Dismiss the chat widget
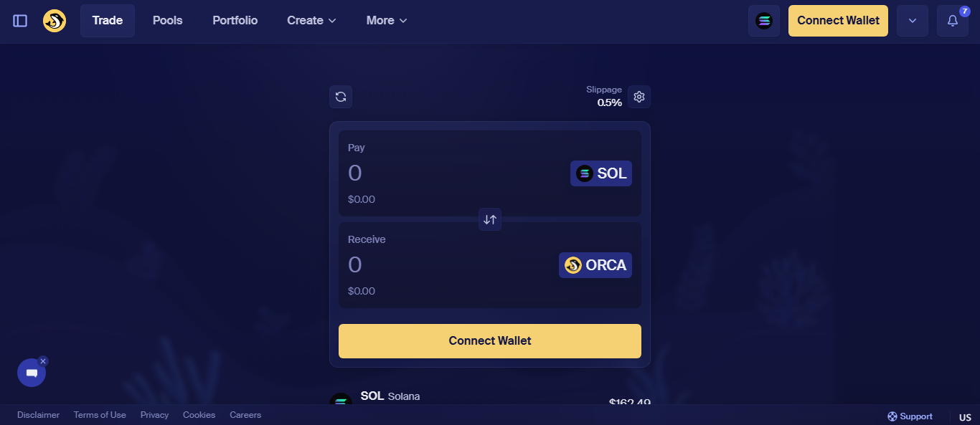This screenshot has height=425, width=980. coord(43,361)
